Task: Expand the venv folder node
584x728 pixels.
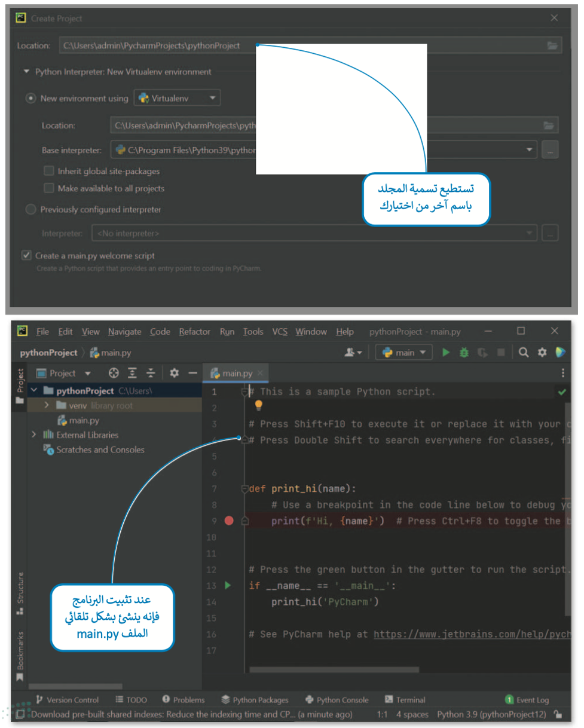Action: tap(47, 405)
